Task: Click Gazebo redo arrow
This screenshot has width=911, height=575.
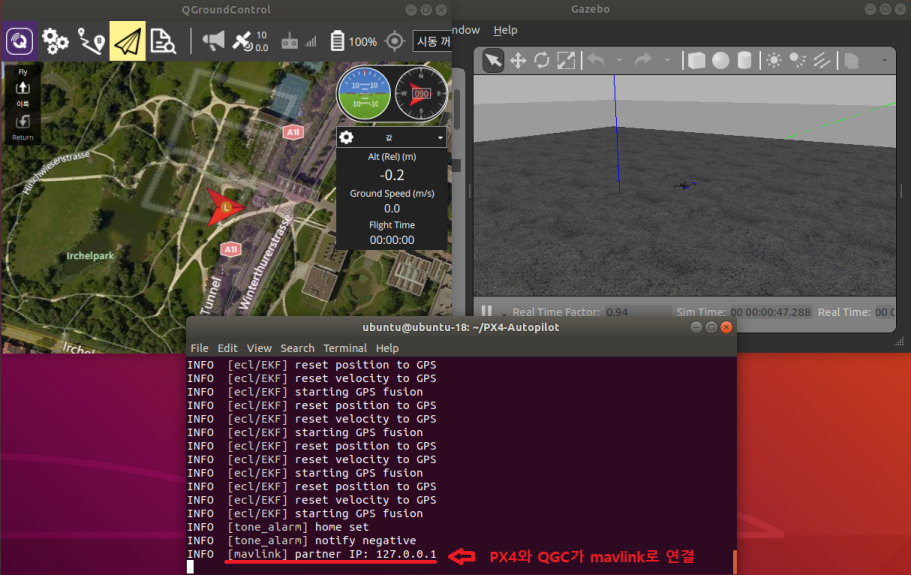Action: click(x=643, y=60)
